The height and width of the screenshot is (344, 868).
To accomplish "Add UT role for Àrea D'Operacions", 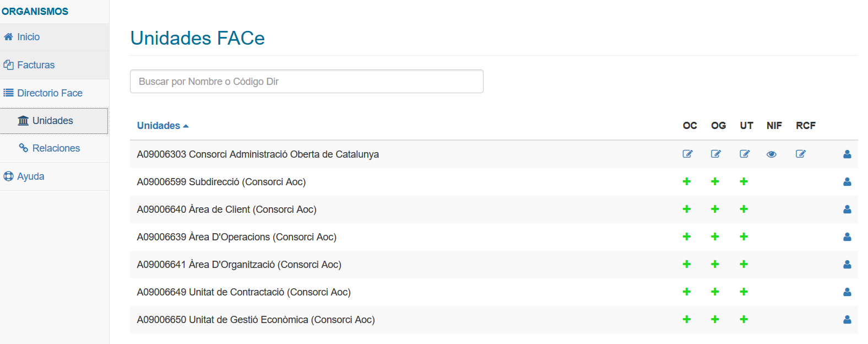I will click(744, 237).
